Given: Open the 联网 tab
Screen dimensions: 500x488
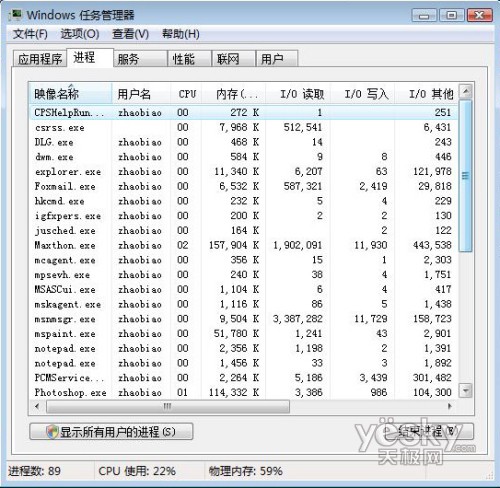Looking at the screenshot, I should click(233, 59).
